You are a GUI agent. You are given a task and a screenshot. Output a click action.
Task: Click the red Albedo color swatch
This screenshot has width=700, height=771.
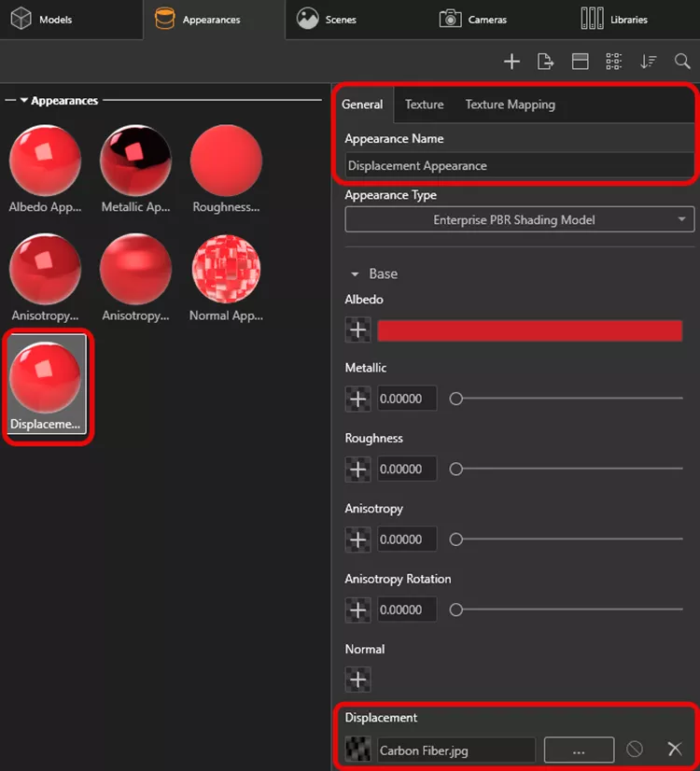coord(529,330)
